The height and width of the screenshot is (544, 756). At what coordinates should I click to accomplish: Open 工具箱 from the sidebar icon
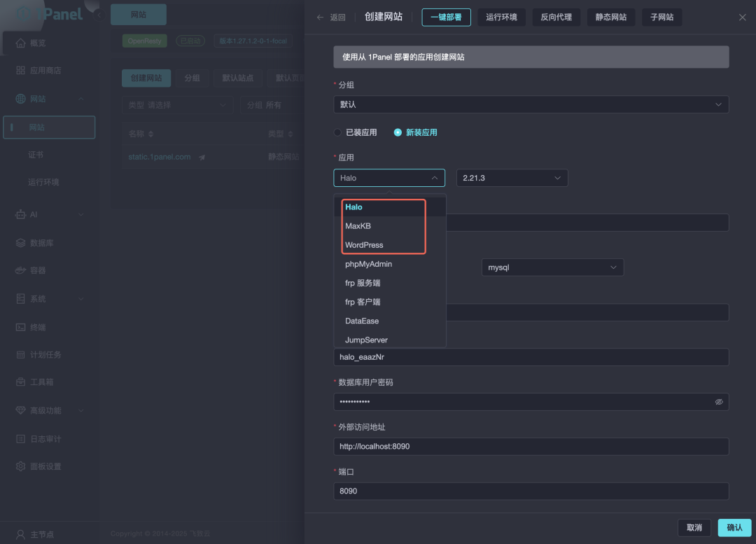20,382
